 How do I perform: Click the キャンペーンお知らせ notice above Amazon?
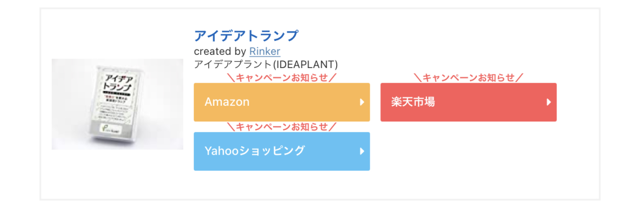click(282, 78)
